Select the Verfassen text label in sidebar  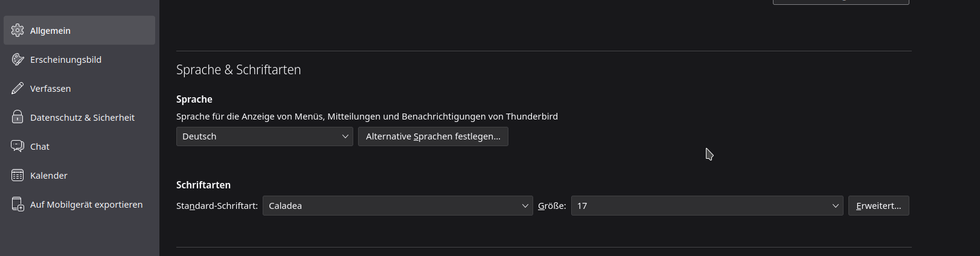[x=50, y=89]
